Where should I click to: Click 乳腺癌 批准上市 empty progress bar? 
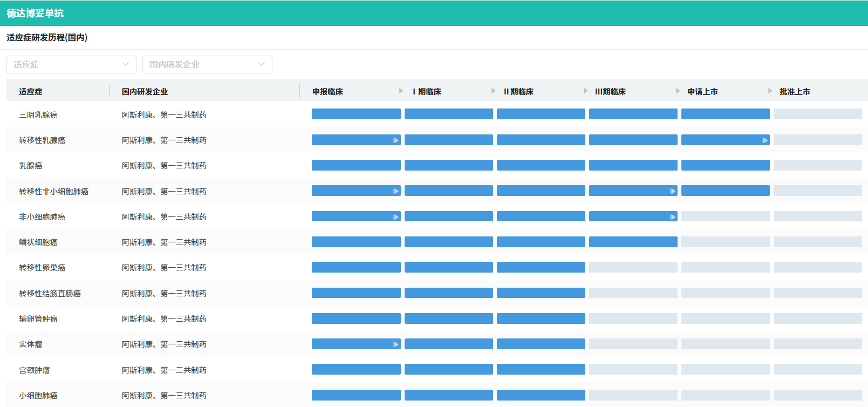click(817, 166)
